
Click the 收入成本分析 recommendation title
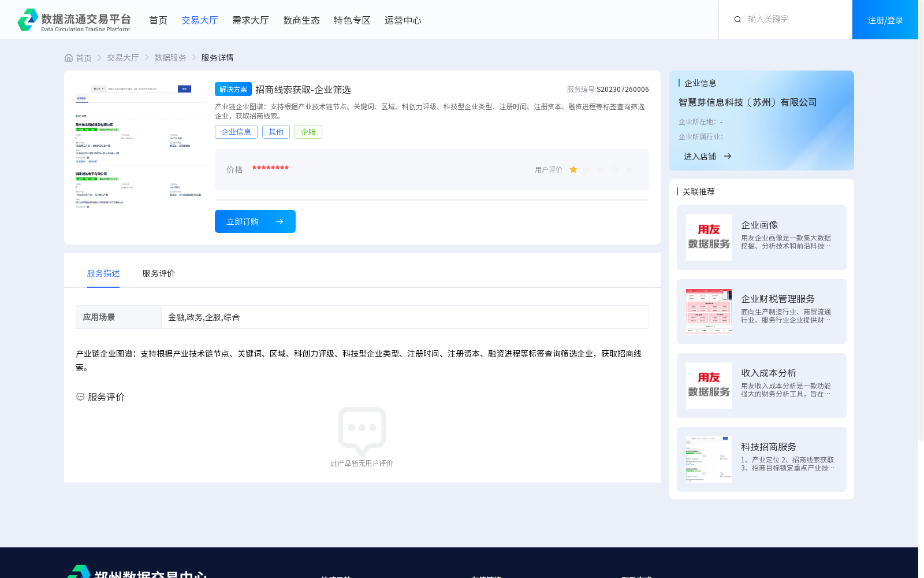[x=769, y=373]
